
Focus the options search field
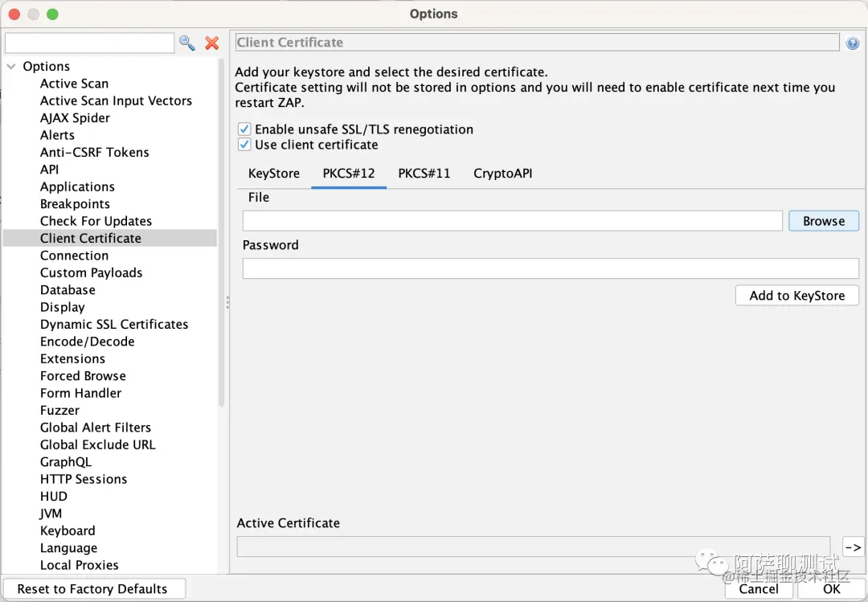(x=90, y=43)
